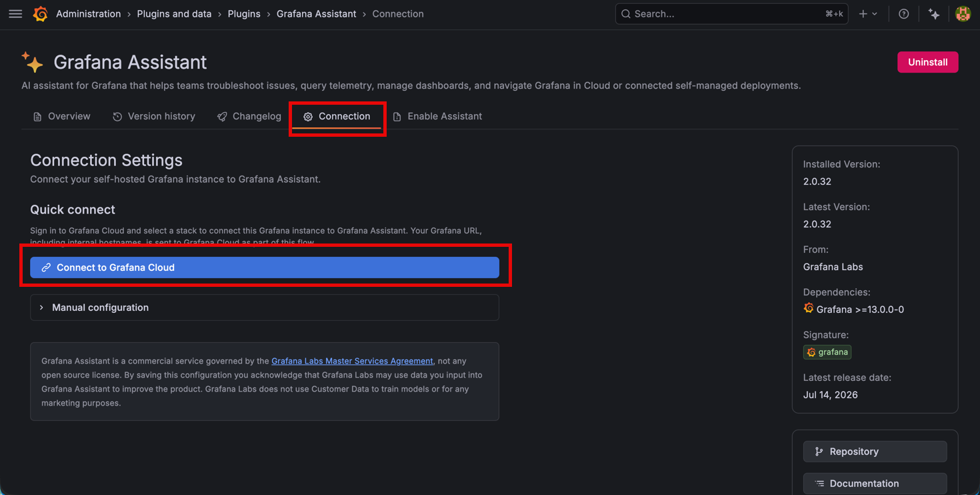The image size is (980, 495).
Task: Switch to the Version history tab
Action: pos(154,116)
